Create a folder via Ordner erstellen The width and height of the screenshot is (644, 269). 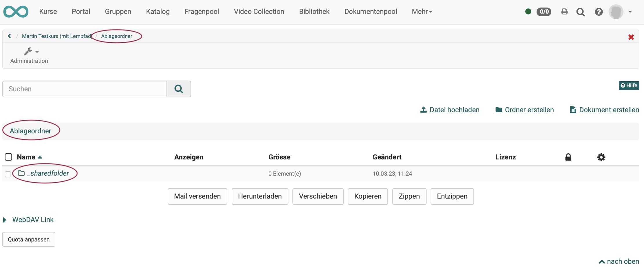pyautogui.click(x=524, y=110)
